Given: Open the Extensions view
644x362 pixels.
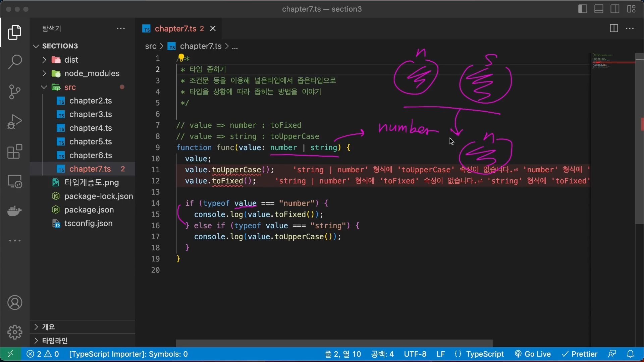Looking at the screenshot, I should tap(15, 152).
